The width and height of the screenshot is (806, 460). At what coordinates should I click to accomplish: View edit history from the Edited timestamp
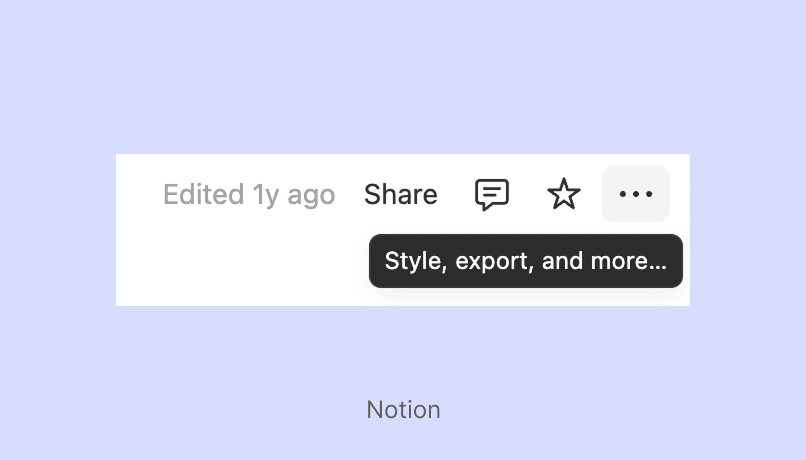(249, 194)
